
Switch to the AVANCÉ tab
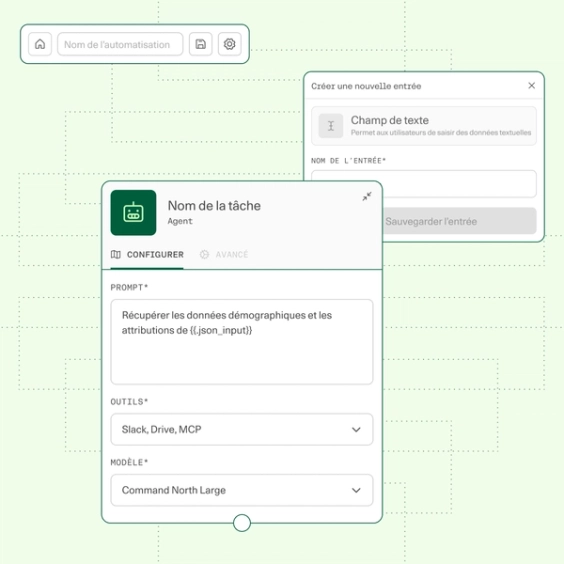(x=224, y=255)
